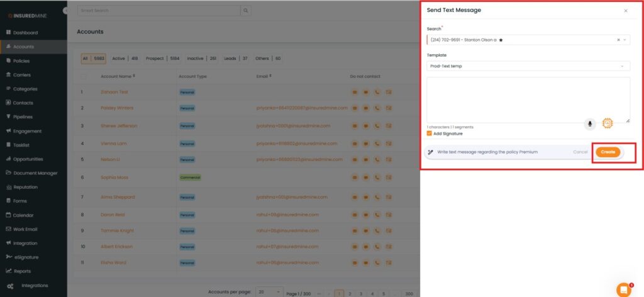Viewport: 644px width, 297px height.
Task: Expand the Search recipient dropdown arrow
Action: click(625, 40)
